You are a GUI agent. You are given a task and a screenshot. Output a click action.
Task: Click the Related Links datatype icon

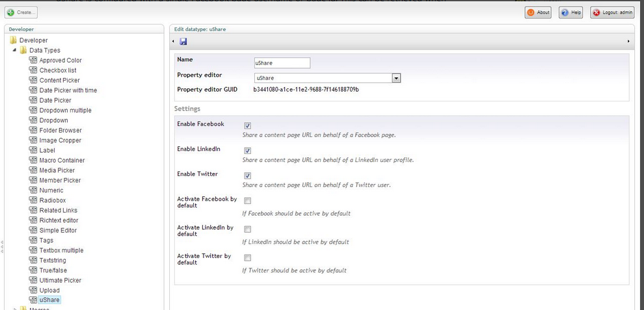coord(33,210)
